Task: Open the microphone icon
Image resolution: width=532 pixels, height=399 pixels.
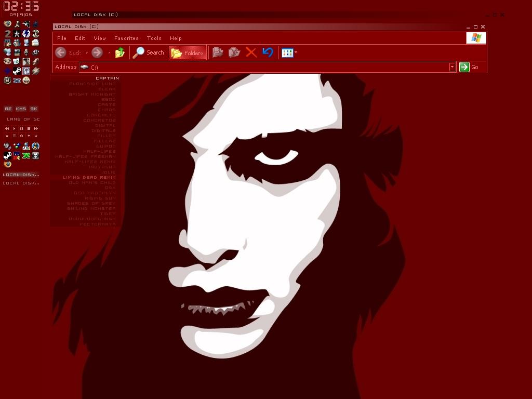Action: [26, 52]
